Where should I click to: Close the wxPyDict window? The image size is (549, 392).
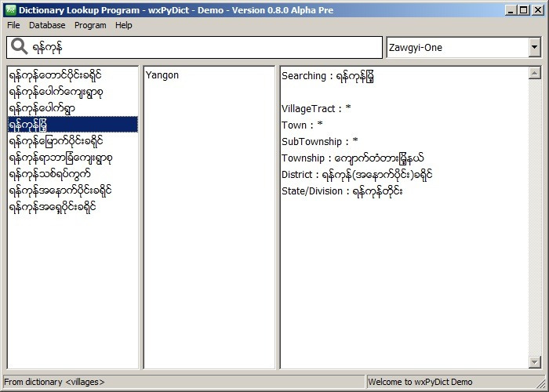point(538,10)
